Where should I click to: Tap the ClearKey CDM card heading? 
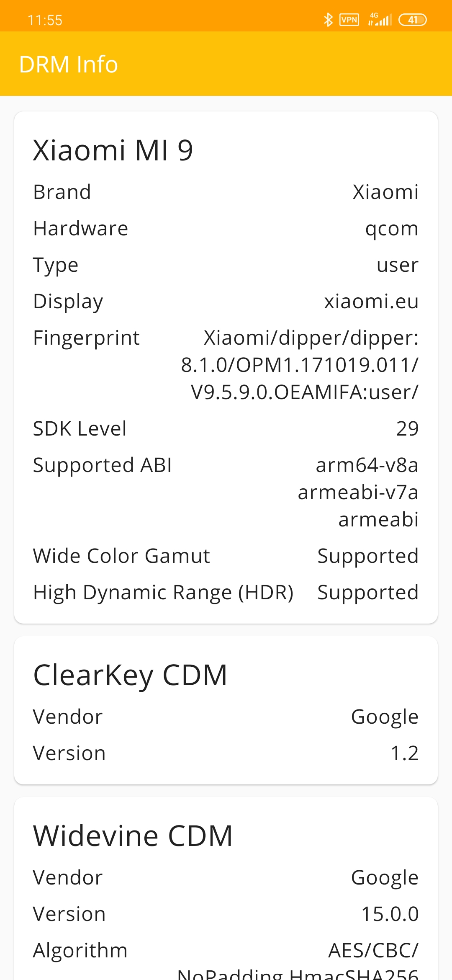click(130, 675)
